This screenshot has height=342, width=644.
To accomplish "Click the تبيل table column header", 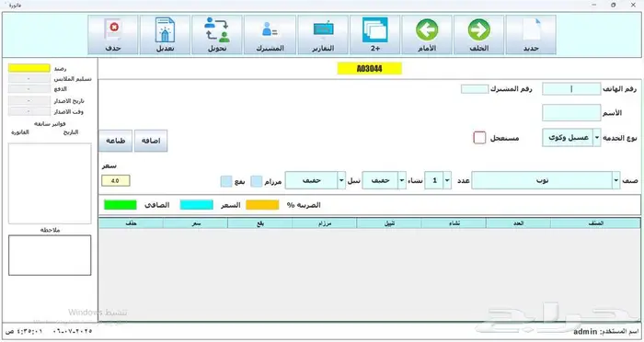I will click(x=389, y=223).
